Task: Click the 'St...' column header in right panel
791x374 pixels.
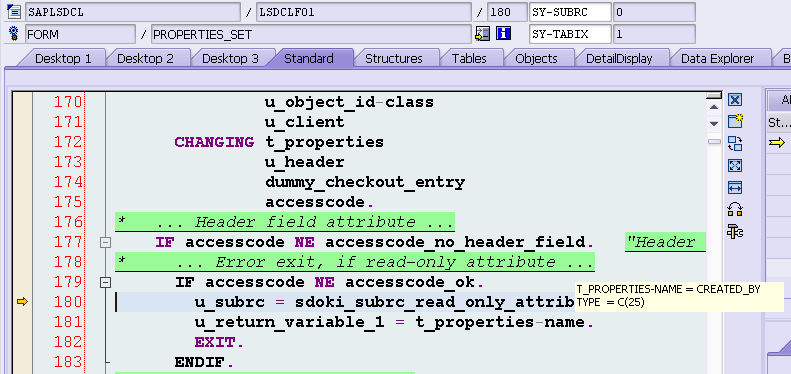Action: click(778, 123)
